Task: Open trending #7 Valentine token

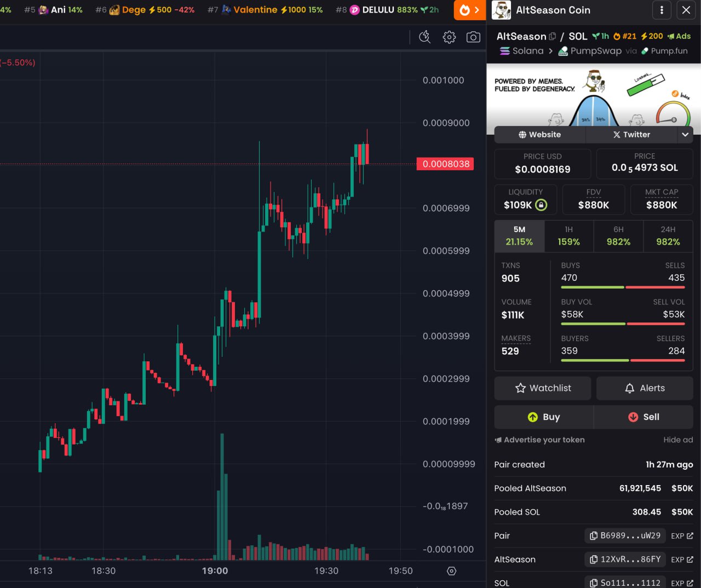Action: [265, 10]
